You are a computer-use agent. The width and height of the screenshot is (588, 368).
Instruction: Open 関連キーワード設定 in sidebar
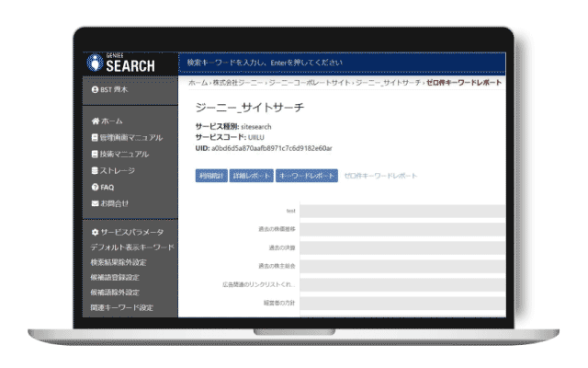pos(122,307)
